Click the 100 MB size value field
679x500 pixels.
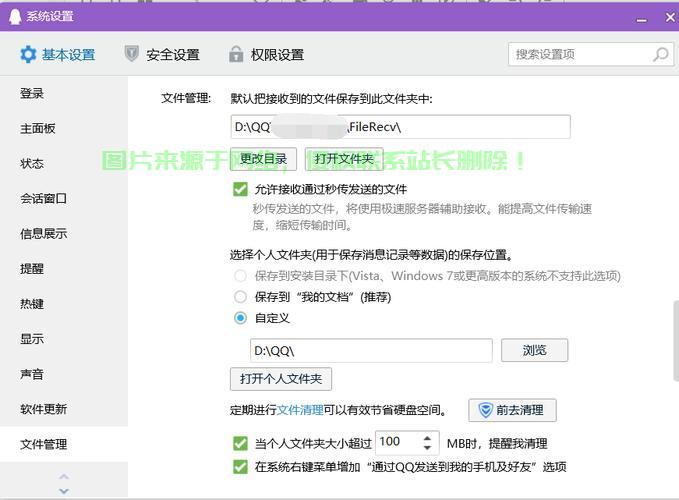(407, 443)
